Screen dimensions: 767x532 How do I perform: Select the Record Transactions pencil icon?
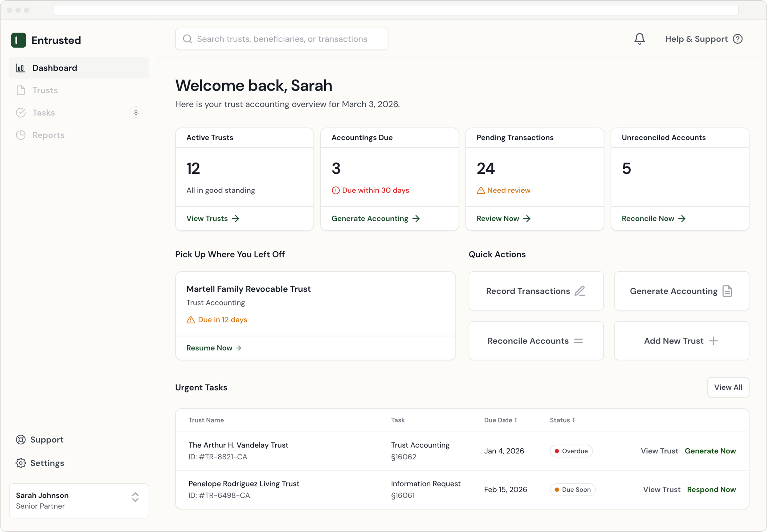coord(579,291)
